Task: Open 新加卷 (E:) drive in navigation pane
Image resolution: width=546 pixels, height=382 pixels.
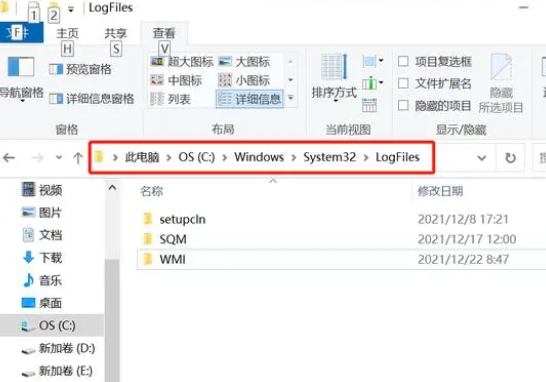Action: [57, 371]
